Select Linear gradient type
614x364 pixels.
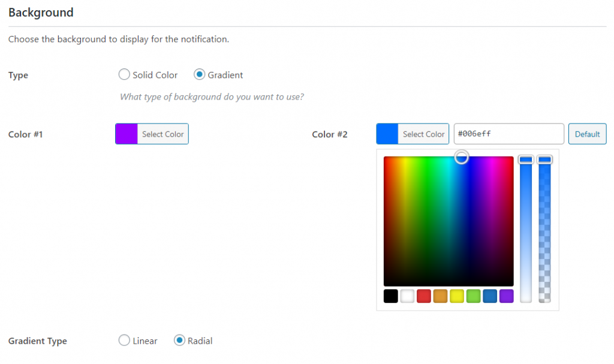point(124,341)
